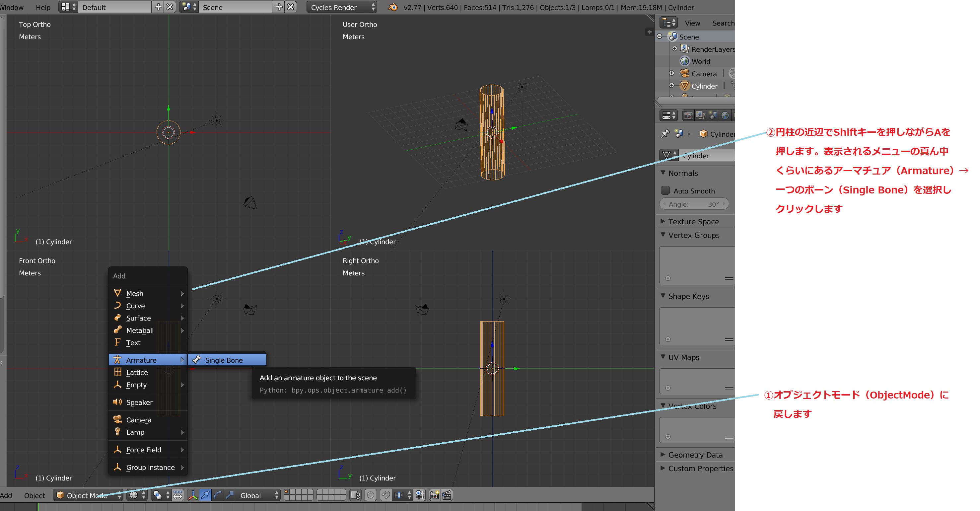
Task: Select the rotate manipulator arc icon
Action: click(x=217, y=495)
